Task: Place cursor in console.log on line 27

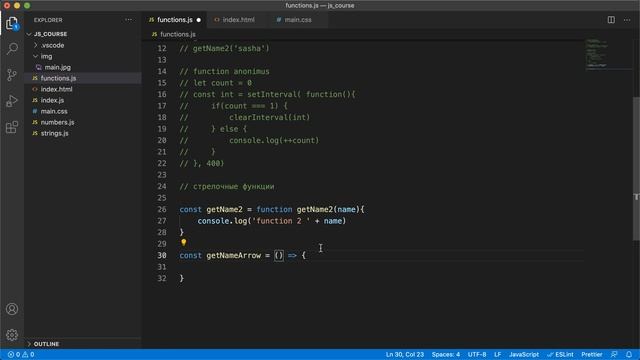Action: tap(222, 221)
